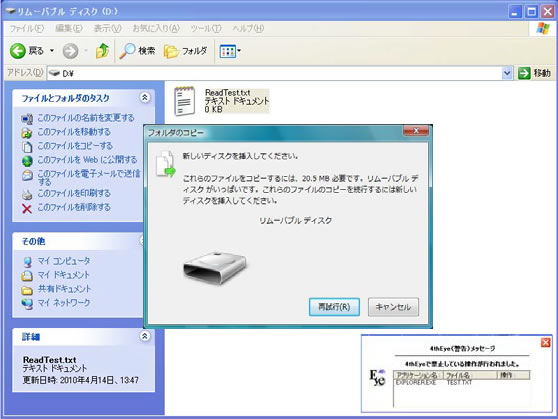Open 共有ドキュメント in その他 panel
The image size is (558, 419).
[64, 289]
